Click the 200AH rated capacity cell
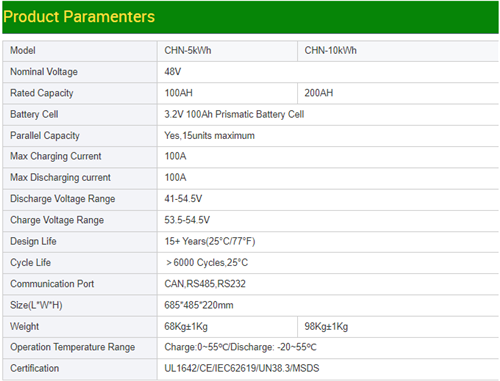Screen dimensions: 500x381 point(398,93)
